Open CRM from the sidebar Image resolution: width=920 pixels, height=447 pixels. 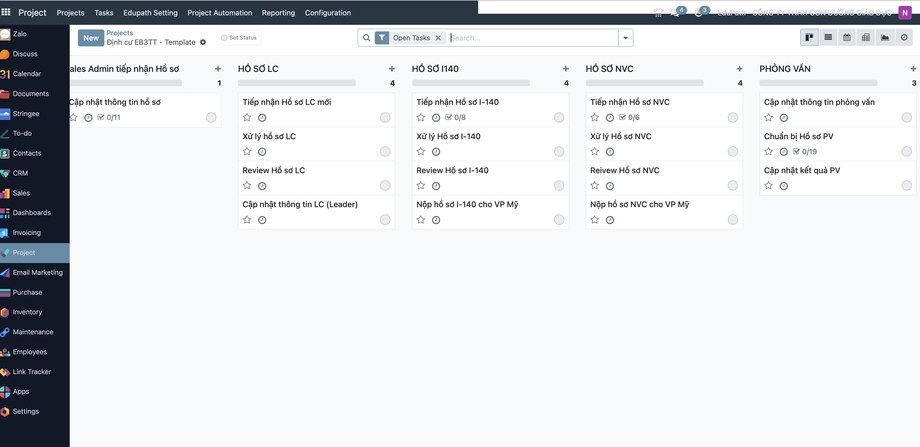tap(35, 173)
